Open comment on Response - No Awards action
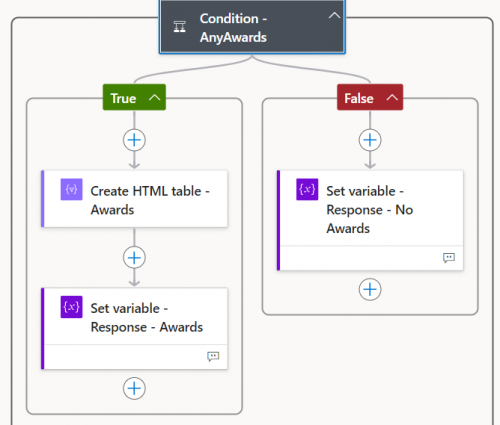The image size is (500, 425). point(449,258)
